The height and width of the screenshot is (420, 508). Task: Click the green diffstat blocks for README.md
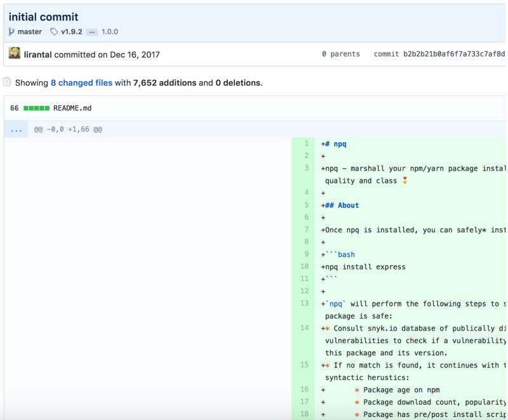coord(37,108)
